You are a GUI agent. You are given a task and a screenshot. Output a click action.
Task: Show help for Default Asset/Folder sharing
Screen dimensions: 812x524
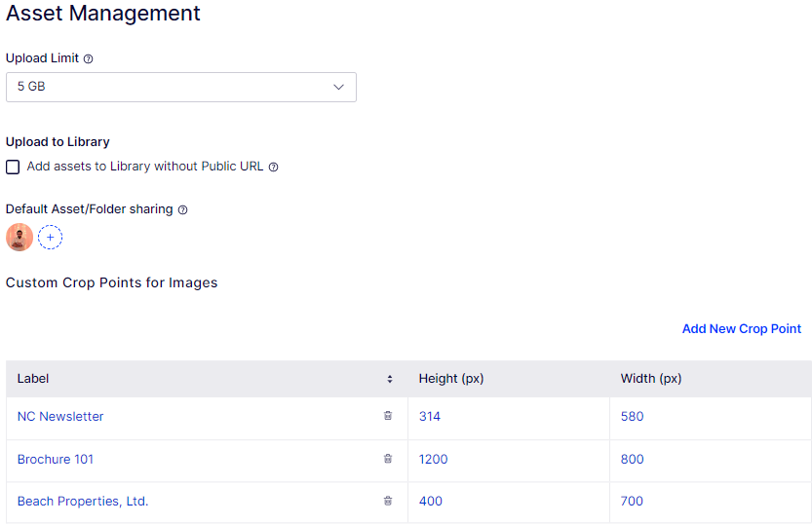click(x=183, y=209)
